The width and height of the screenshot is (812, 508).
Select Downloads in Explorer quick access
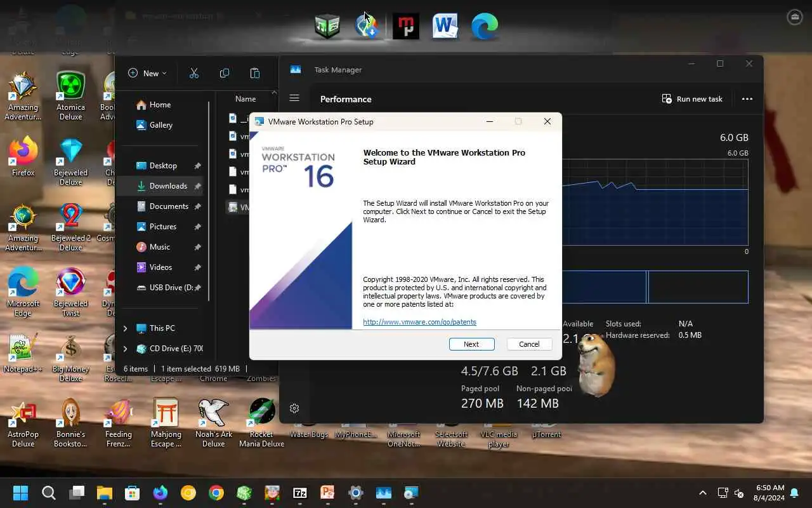point(168,186)
